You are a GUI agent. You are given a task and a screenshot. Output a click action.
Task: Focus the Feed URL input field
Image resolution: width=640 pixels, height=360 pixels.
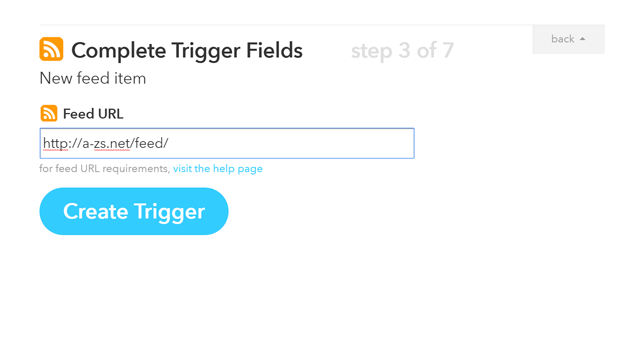pyautogui.click(x=227, y=143)
